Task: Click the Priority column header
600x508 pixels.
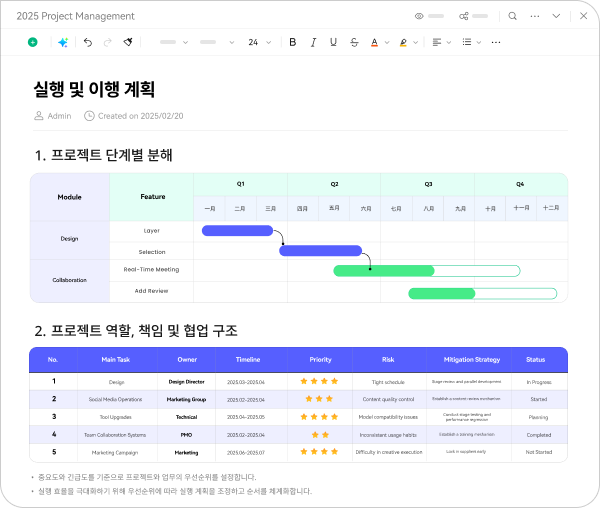Action: [x=320, y=360]
